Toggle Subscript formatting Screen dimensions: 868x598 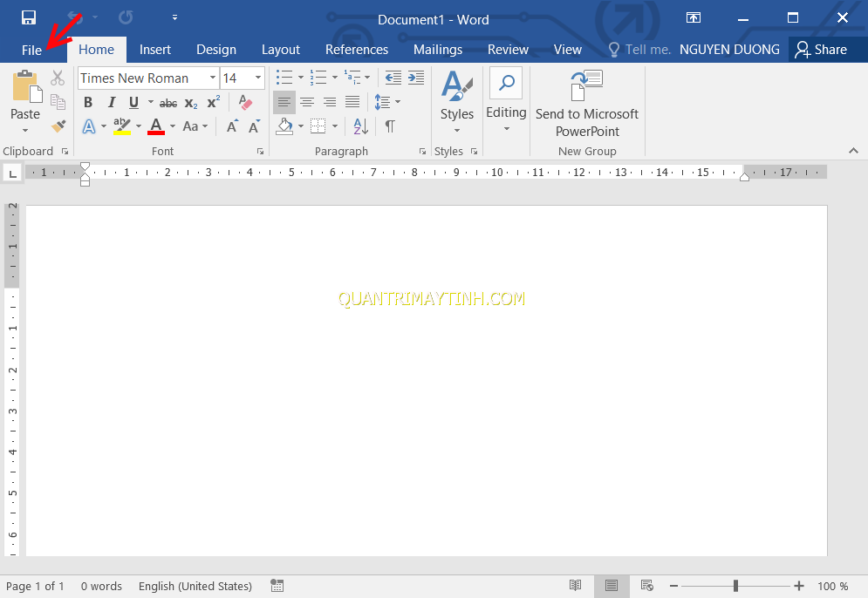[191, 103]
